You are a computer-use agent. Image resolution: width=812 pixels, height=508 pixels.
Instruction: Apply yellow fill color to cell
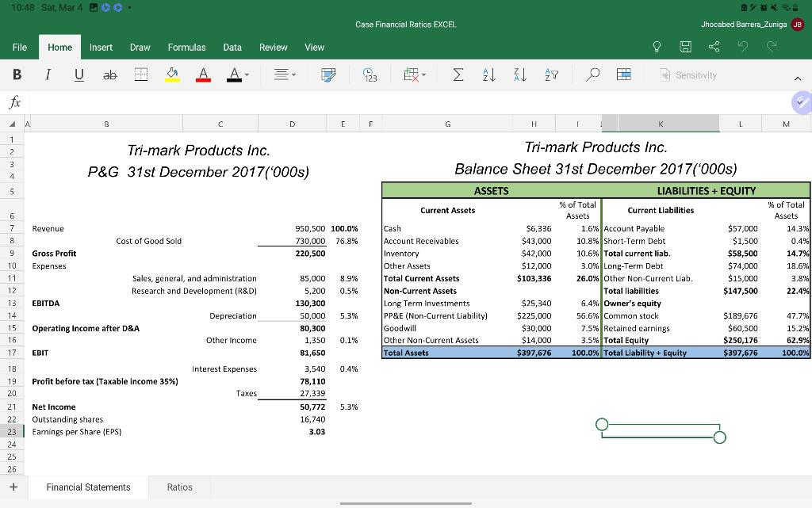(172, 75)
